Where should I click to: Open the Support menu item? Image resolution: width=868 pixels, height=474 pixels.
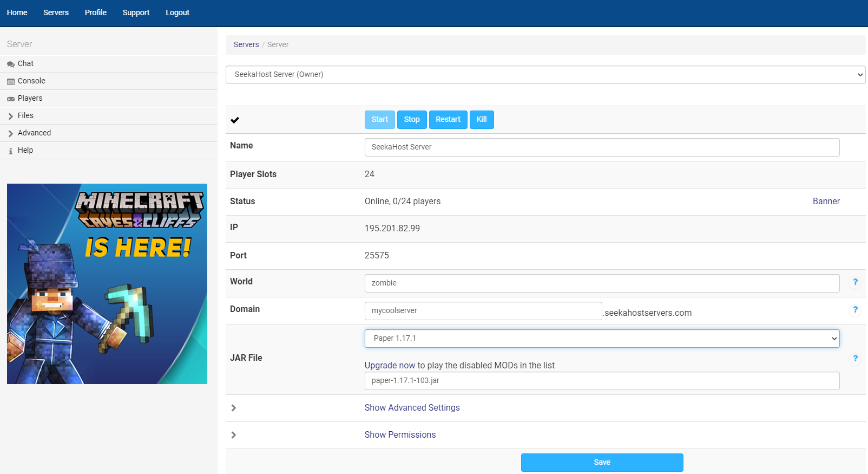click(136, 12)
